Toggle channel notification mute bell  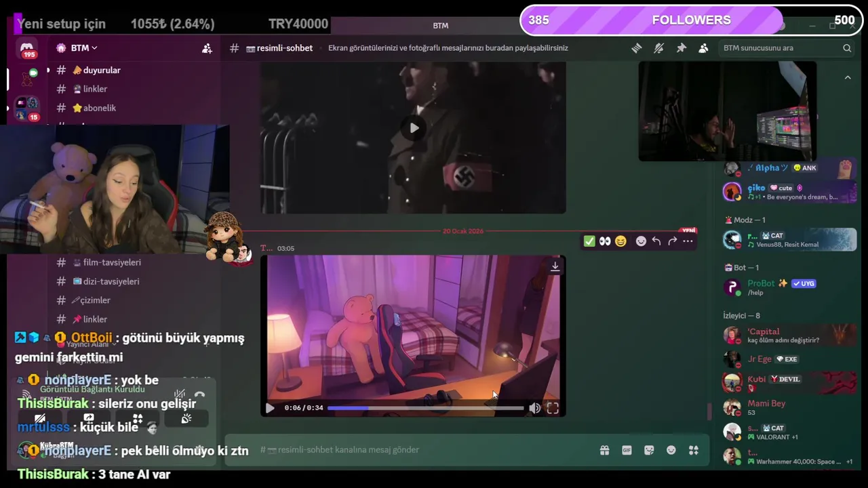coord(658,48)
